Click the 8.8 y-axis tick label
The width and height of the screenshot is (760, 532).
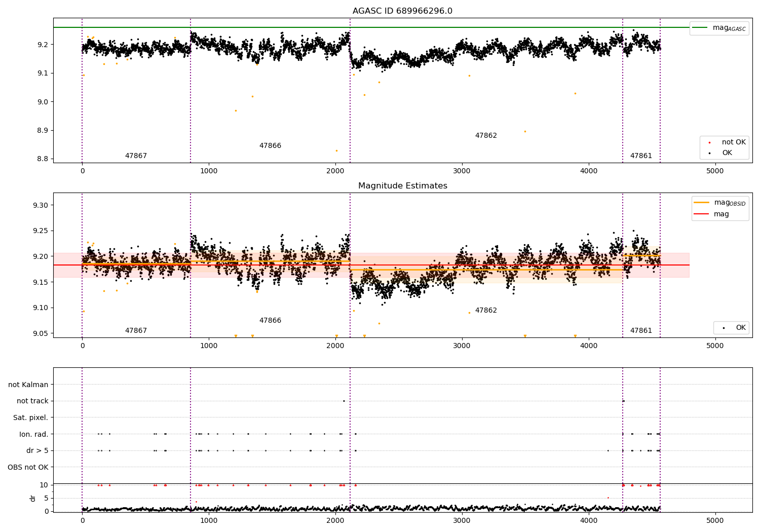[43, 159]
